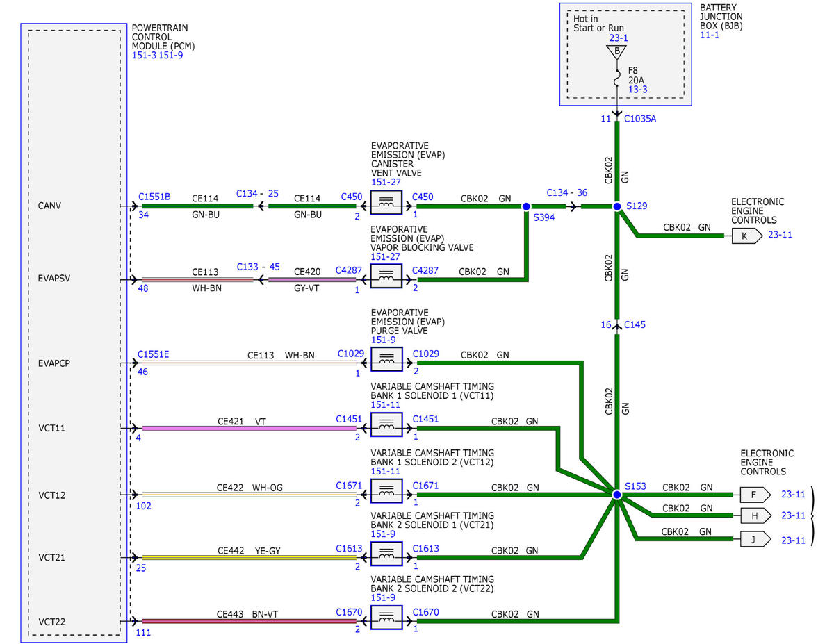Click the C1035A connector label

[640, 119]
